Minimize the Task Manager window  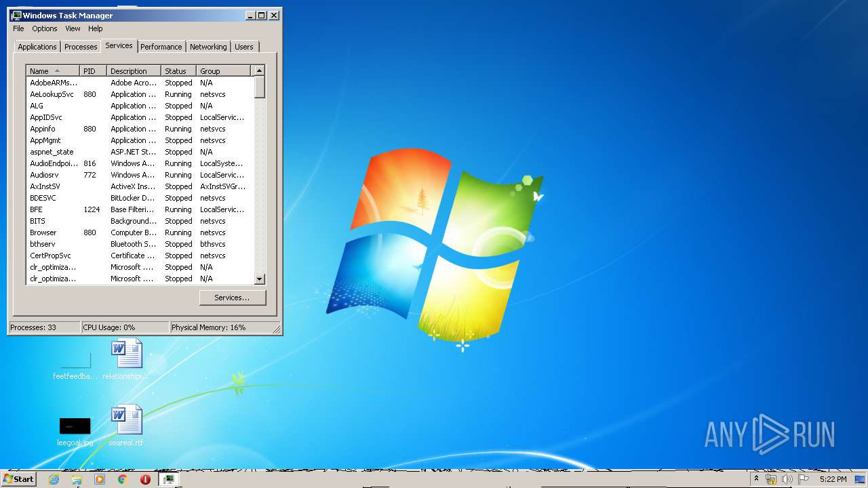[x=250, y=15]
